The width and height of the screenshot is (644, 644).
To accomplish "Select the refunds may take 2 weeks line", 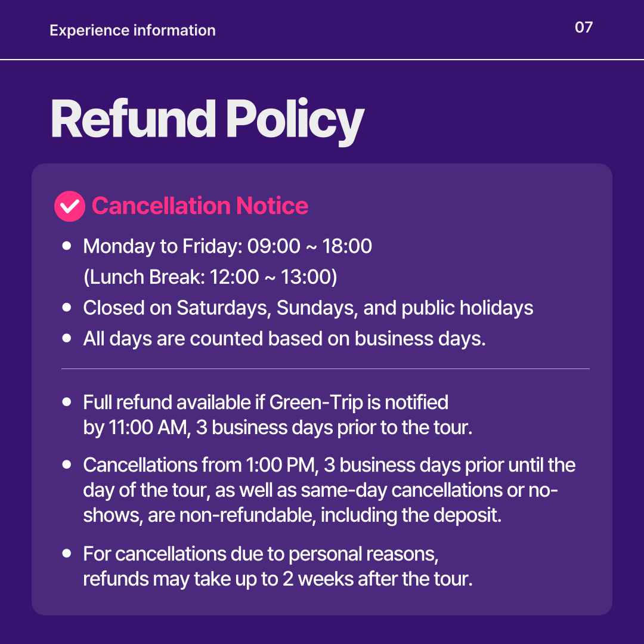I will click(x=278, y=579).
